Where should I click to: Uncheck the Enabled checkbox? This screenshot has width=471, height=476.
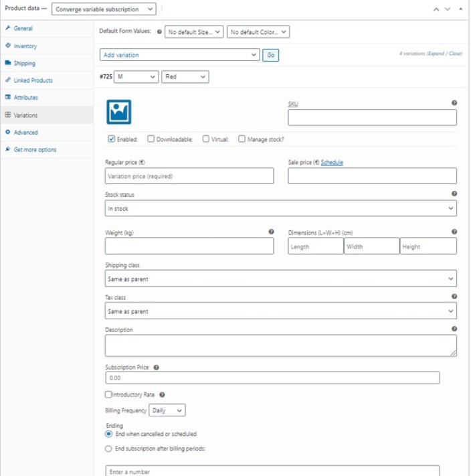pyautogui.click(x=111, y=139)
